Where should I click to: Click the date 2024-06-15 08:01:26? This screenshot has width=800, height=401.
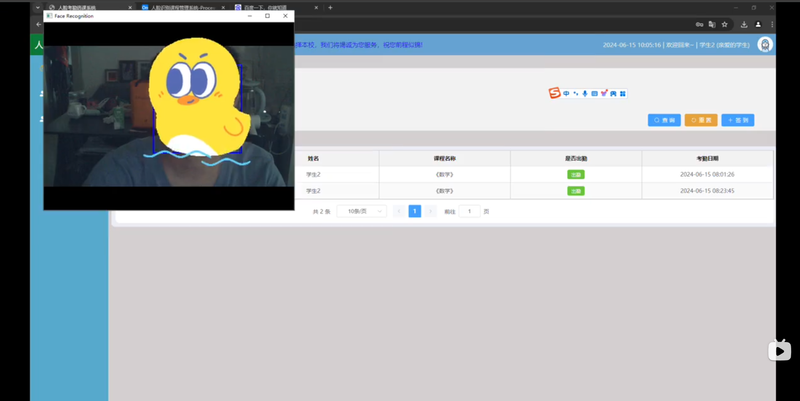pyautogui.click(x=707, y=174)
